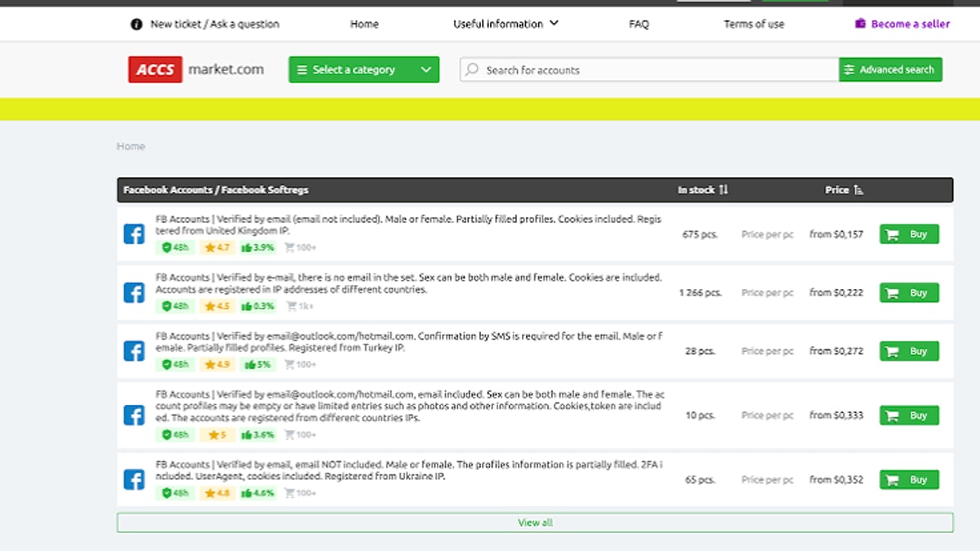Click the 1 266 pcs. stock value
This screenshot has height=551, width=980.
tap(700, 292)
